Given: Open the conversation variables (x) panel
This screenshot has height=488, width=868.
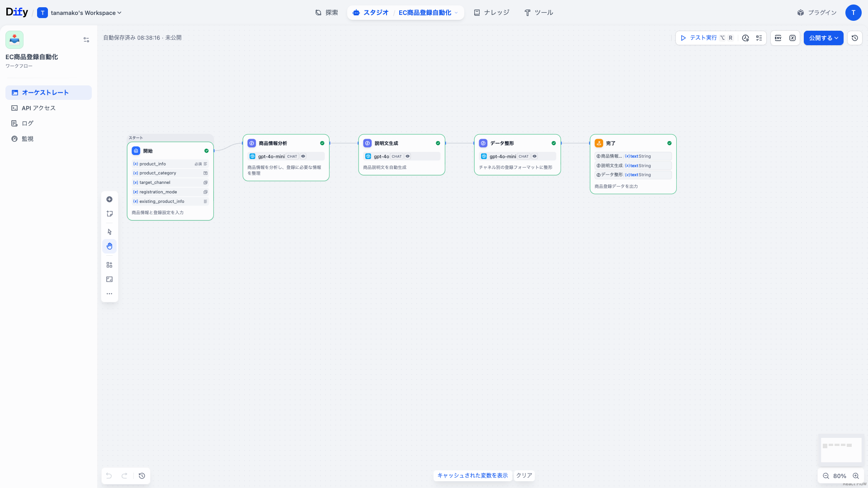Looking at the screenshot, I should pyautogui.click(x=793, y=38).
